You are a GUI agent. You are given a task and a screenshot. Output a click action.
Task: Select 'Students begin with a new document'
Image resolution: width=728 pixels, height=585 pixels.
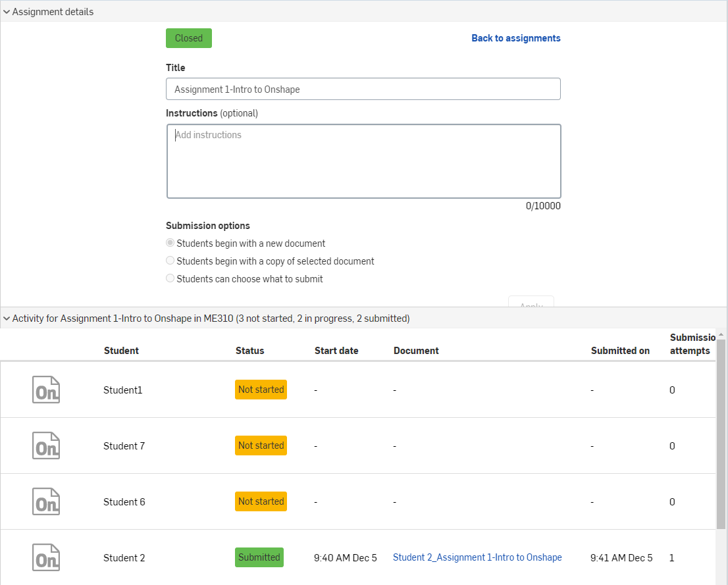click(170, 243)
